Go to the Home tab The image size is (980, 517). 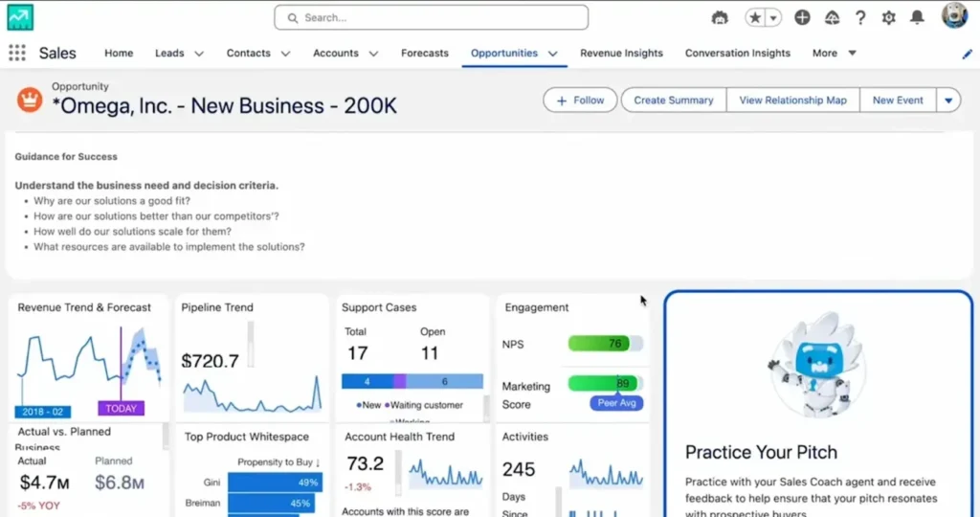coord(119,54)
